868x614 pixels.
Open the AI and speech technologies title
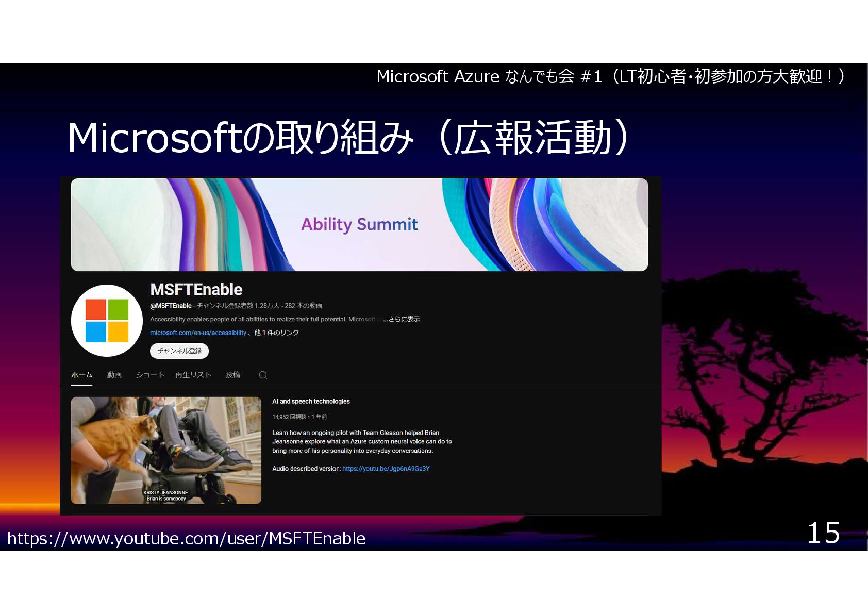click(311, 401)
